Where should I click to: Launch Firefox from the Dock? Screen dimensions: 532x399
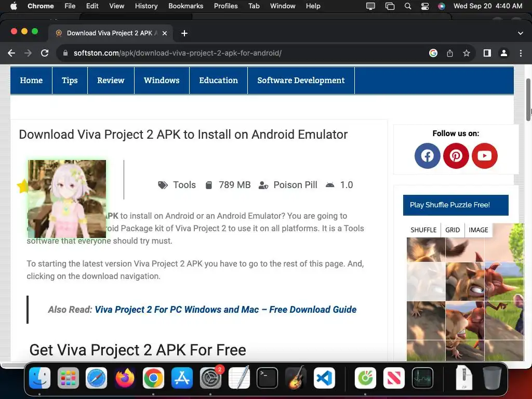125,378
